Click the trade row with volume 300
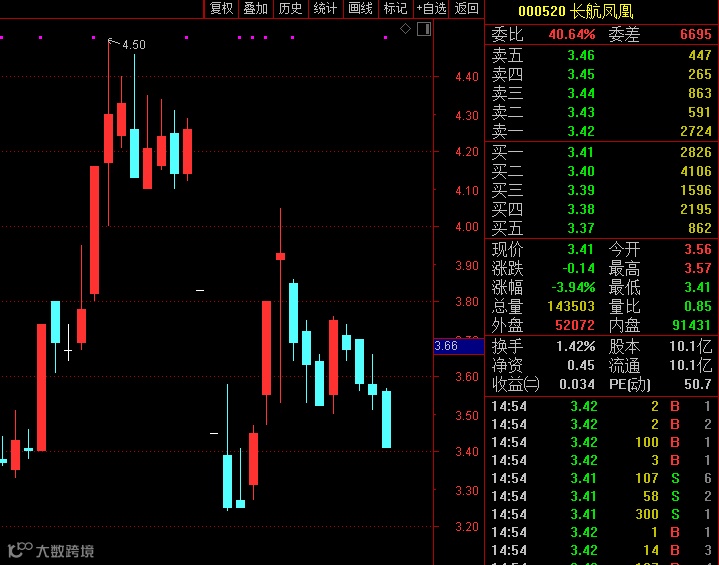The width and height of the screenshot is (719, 565). [x=601, y=515]
